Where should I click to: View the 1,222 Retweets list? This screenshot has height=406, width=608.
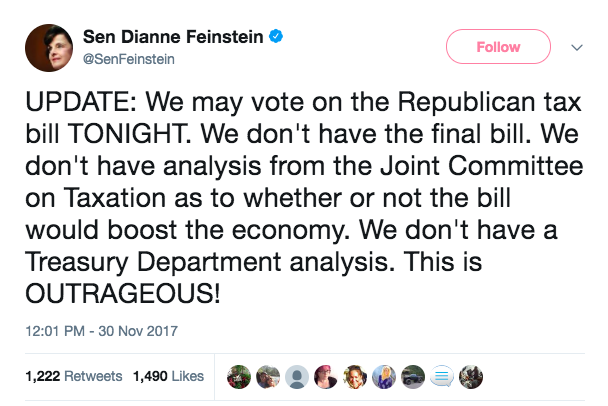coord(73,377)
